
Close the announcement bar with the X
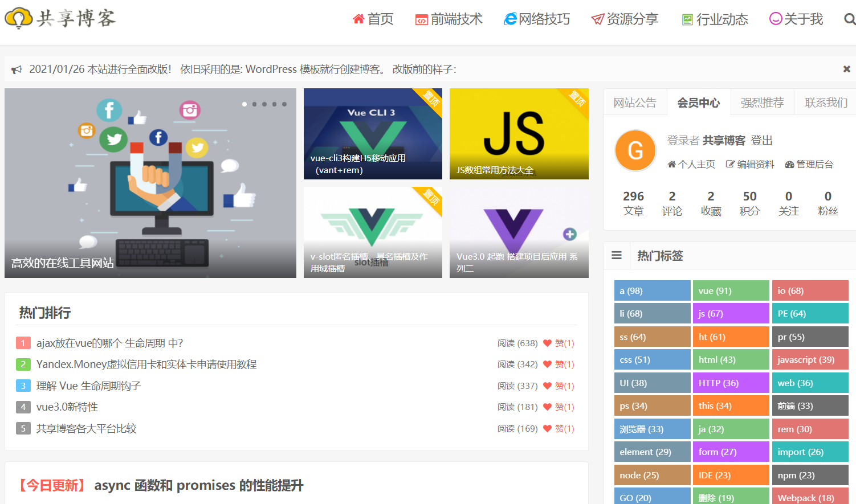point(846,69)
